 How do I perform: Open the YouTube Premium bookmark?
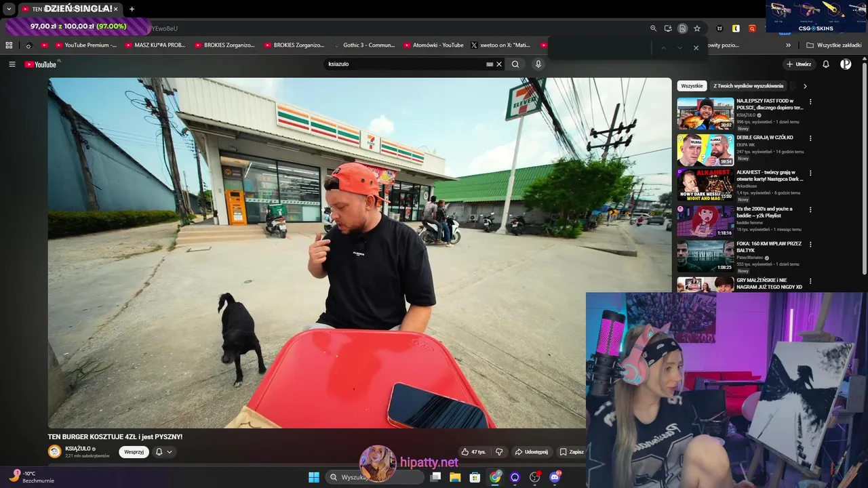click(86, 45)
